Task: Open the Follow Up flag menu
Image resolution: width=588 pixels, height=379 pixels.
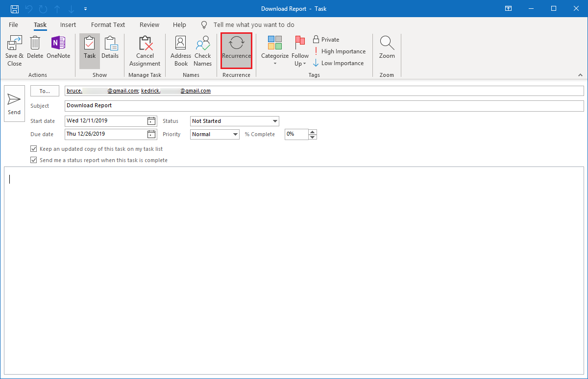Action: click(300, 51)
